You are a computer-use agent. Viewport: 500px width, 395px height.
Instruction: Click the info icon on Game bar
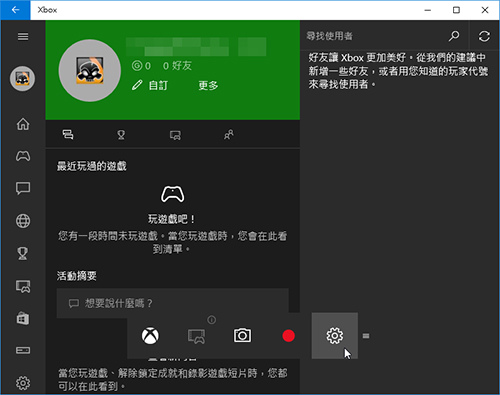pyautogui.click(x=212, y=320)
